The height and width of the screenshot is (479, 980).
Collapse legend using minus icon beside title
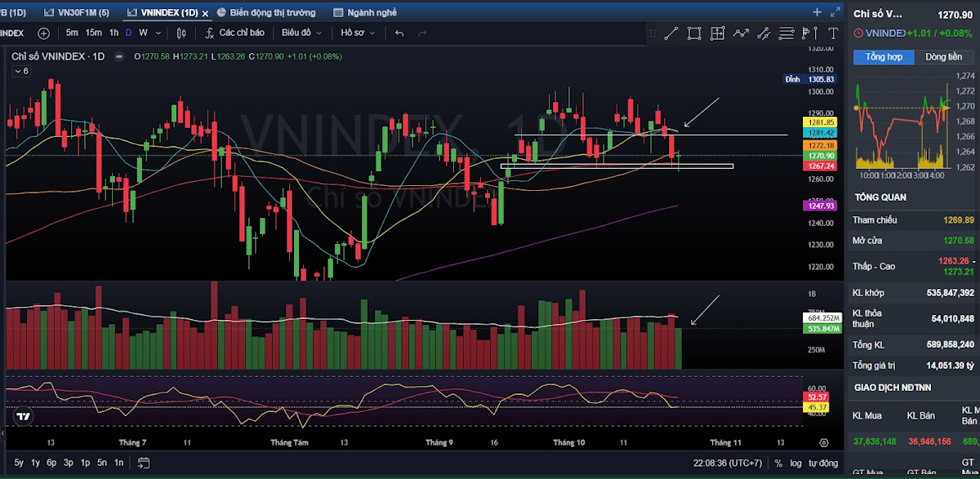(118, 56)
